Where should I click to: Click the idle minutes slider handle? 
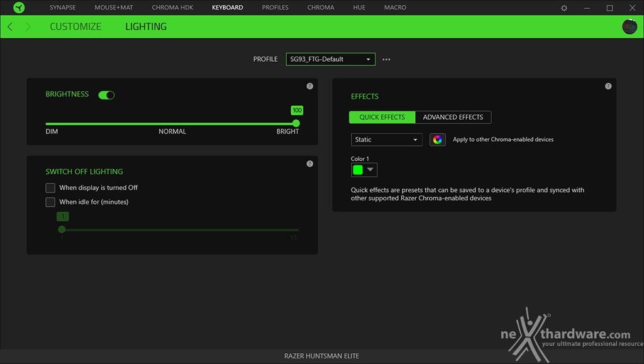pyautogui.click(x=62, y=229)
